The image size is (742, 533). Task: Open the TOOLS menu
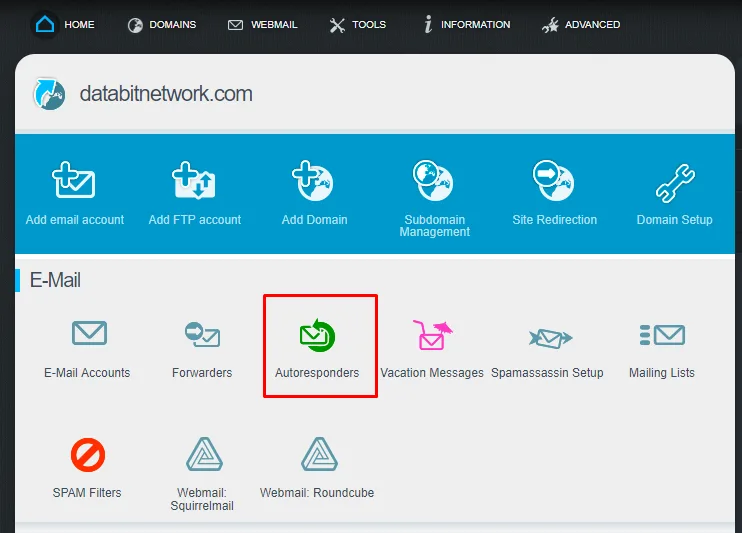point(358,24)
